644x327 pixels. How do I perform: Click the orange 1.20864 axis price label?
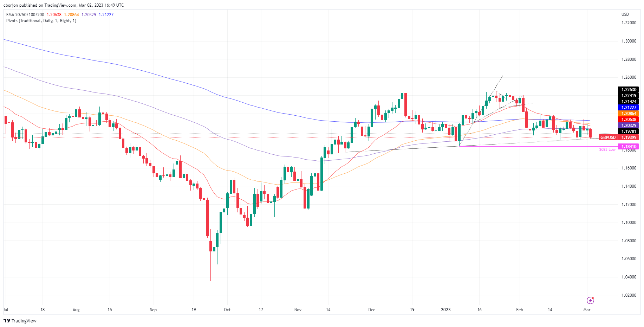click(x=629, y=114)
